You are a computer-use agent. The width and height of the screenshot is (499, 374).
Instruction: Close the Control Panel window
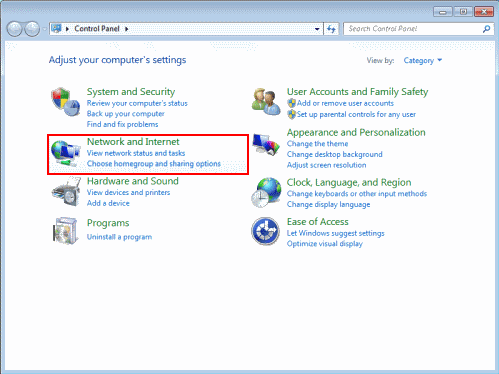pos(484,12)
